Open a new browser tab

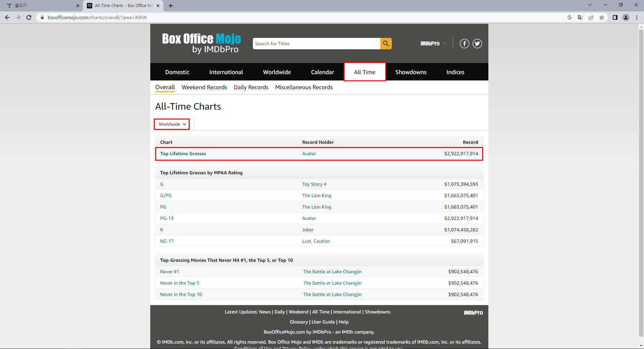pos(171,6)
